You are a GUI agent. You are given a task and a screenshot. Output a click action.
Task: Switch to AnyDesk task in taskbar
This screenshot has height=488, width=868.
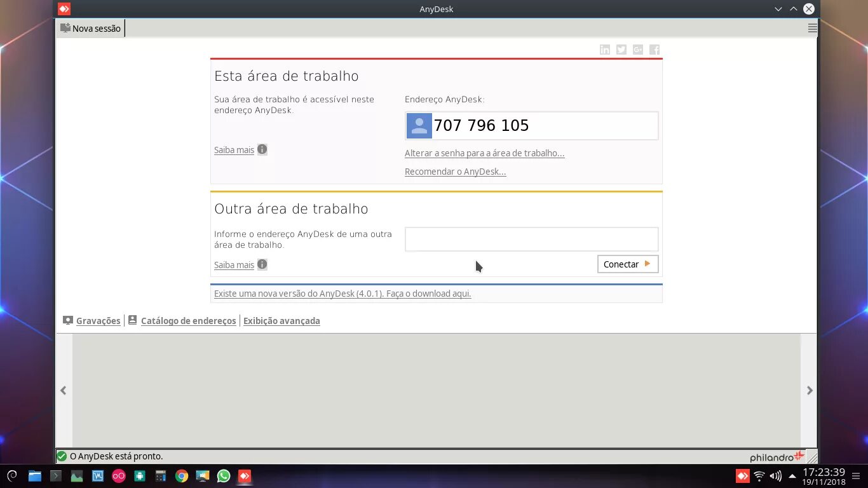point(245,475)
